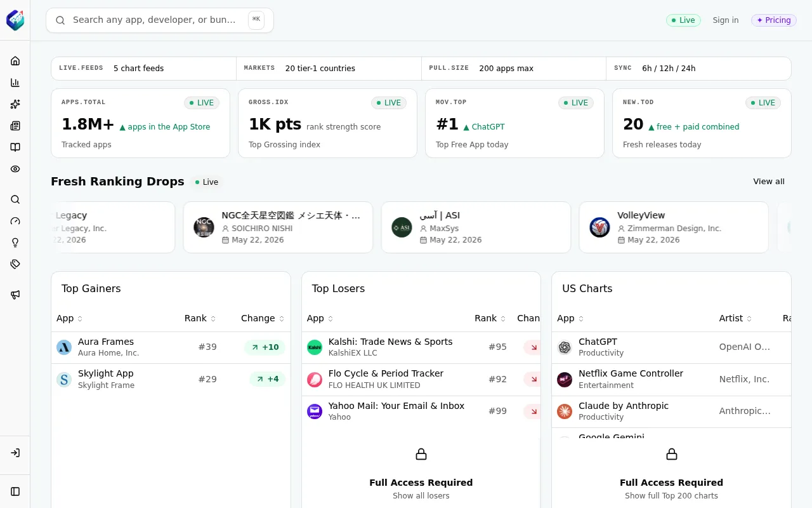Open the home icon in sidebar
The image size is (812, 508).
pos(15,61)
